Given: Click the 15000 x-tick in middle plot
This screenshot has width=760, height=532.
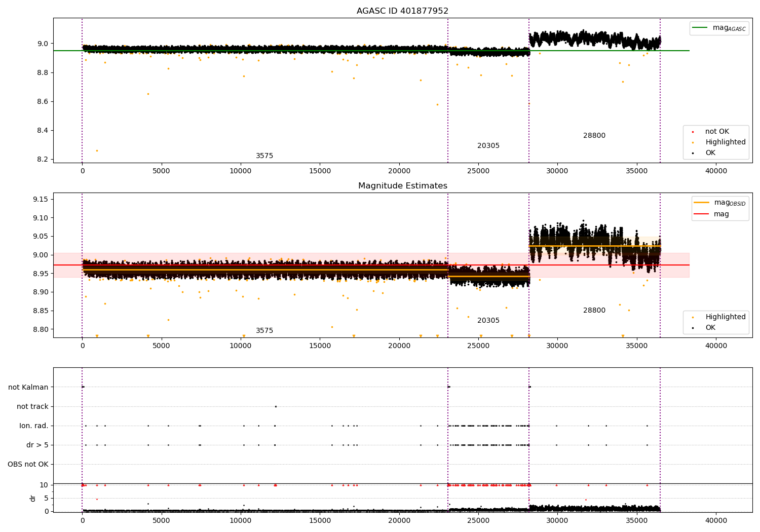Looking at the screenshot, I should (320, 346).
